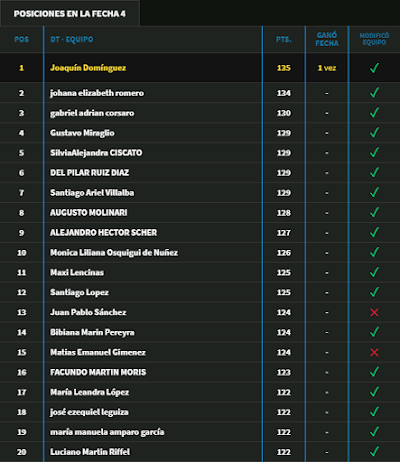This screenshot has width=400, height=462.
Task: Select Bibiana Marin Pereyra row
Action: tap(200, 332)
